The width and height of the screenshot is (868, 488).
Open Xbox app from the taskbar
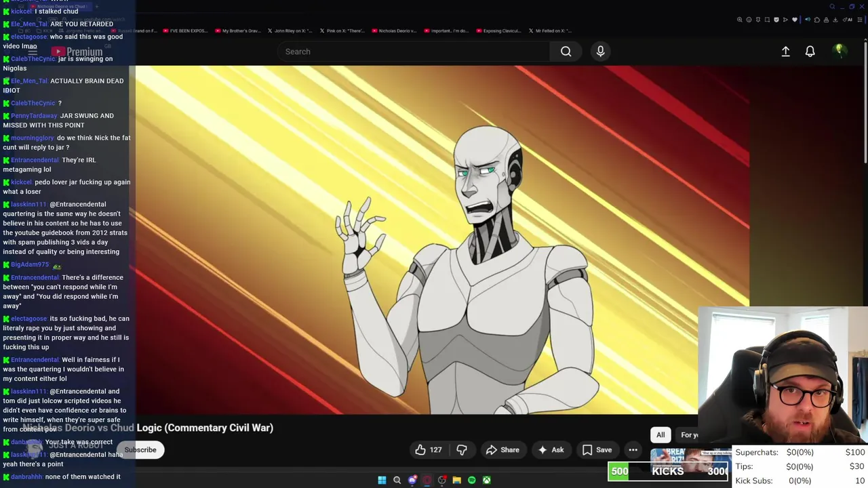[487, 480]
